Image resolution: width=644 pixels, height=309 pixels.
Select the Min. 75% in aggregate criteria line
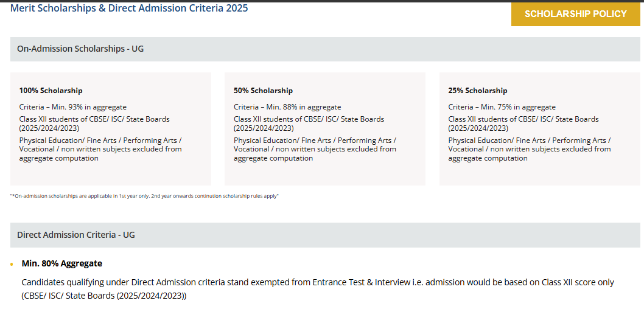[502, 107]
